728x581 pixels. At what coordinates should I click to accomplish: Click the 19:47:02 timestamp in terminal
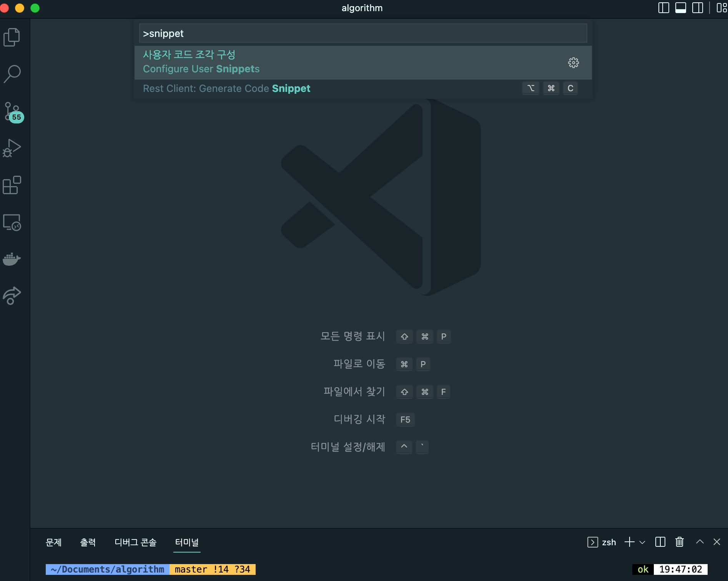point(681,569)
